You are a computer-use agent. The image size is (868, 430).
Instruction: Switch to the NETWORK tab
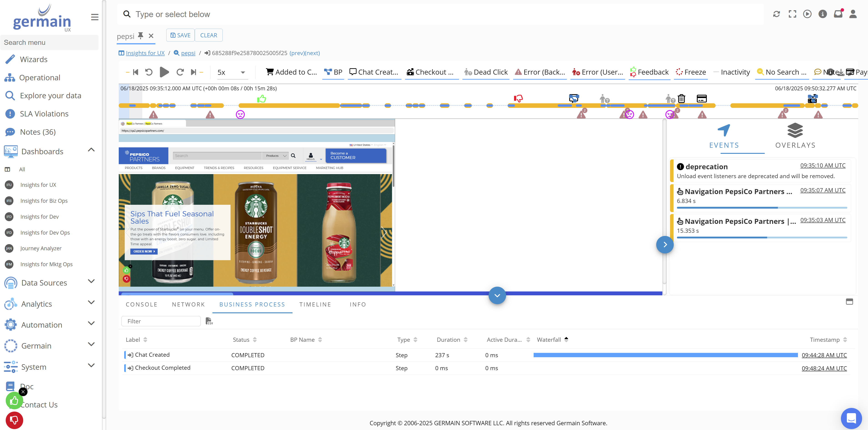tap(188, 304)
